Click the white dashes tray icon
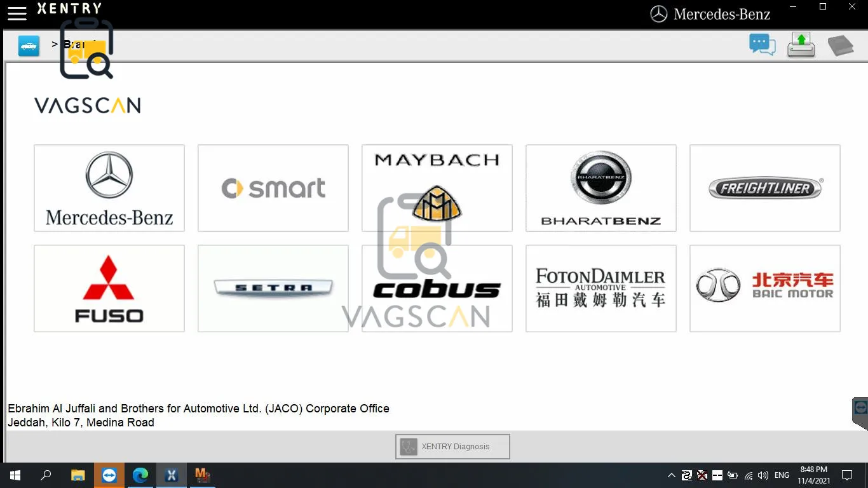The height and width of the screenshot is (488, 868). pos(717,475)
